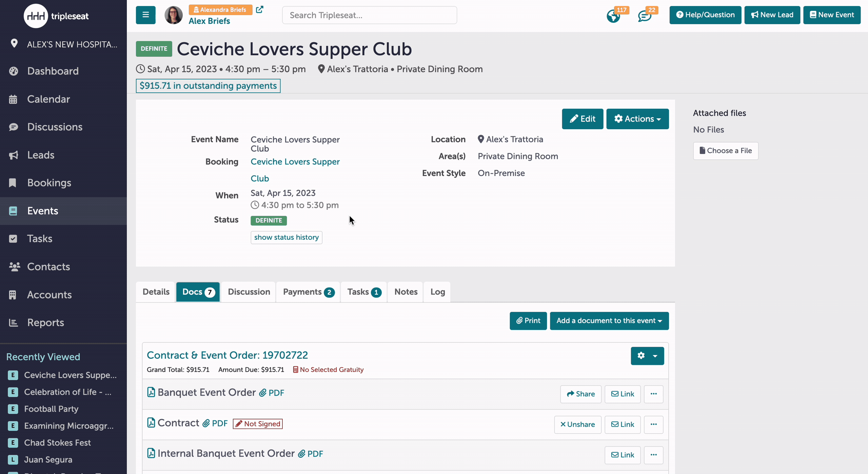Open the Ceviche Lovers Supper Club booking link
The height and width of the screenshot is (474, 868).
295,170
